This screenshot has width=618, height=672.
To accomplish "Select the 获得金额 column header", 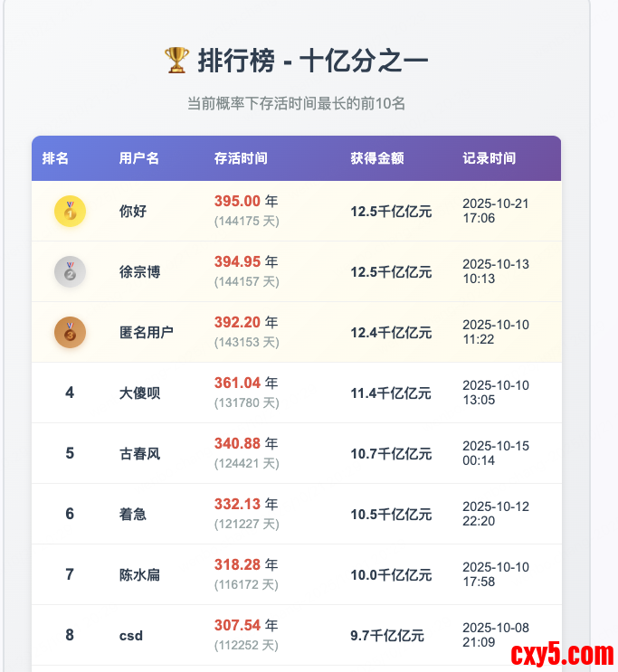I will click(377, 158).
